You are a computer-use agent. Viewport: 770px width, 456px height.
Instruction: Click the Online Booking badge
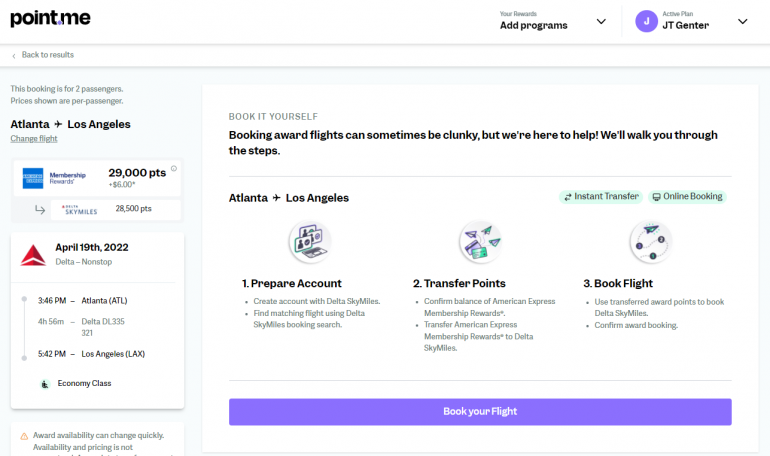pos(687,197)
